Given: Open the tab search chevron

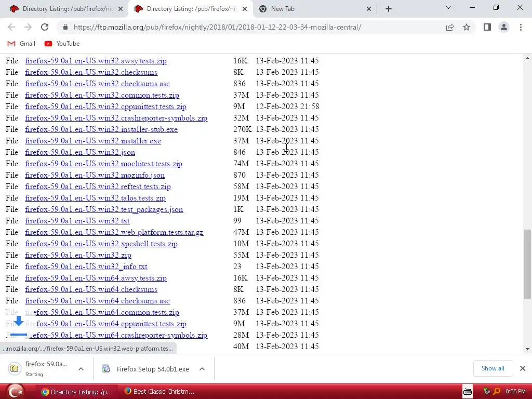Looking at the screenshot, I should point(448,7).
